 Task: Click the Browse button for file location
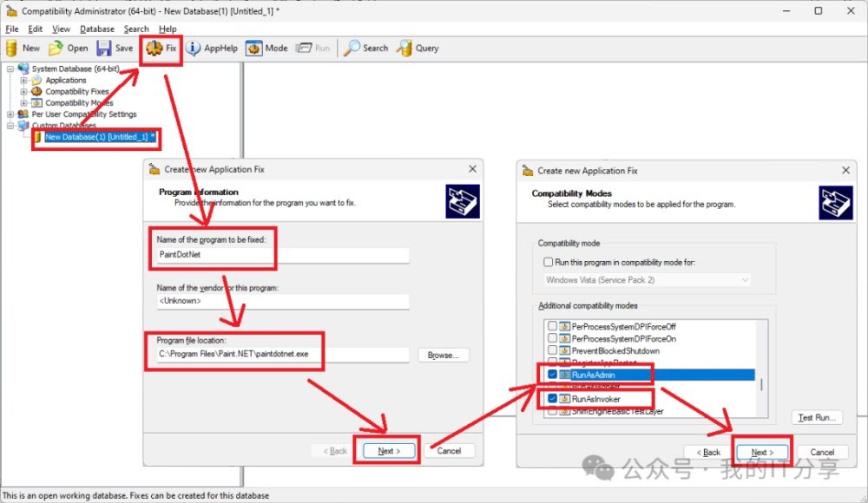coord(444,356)
